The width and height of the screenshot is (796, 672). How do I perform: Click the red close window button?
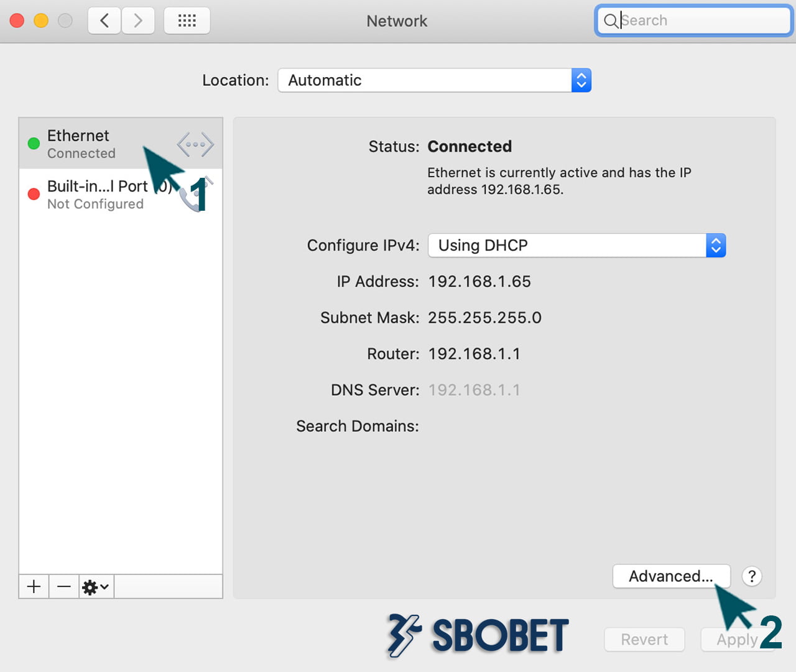17,21
